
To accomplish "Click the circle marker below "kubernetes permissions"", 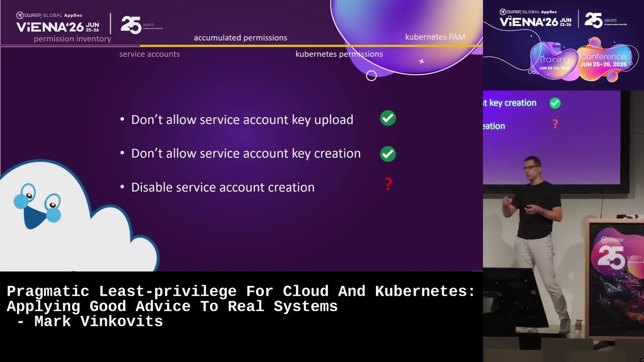I will pos(371,76).
